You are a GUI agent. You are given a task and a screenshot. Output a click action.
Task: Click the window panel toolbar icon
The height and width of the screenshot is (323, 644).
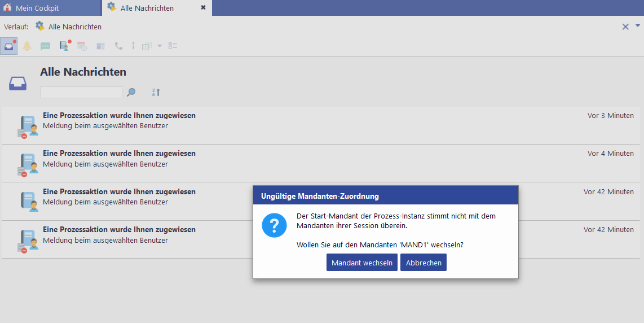(100, 46)
